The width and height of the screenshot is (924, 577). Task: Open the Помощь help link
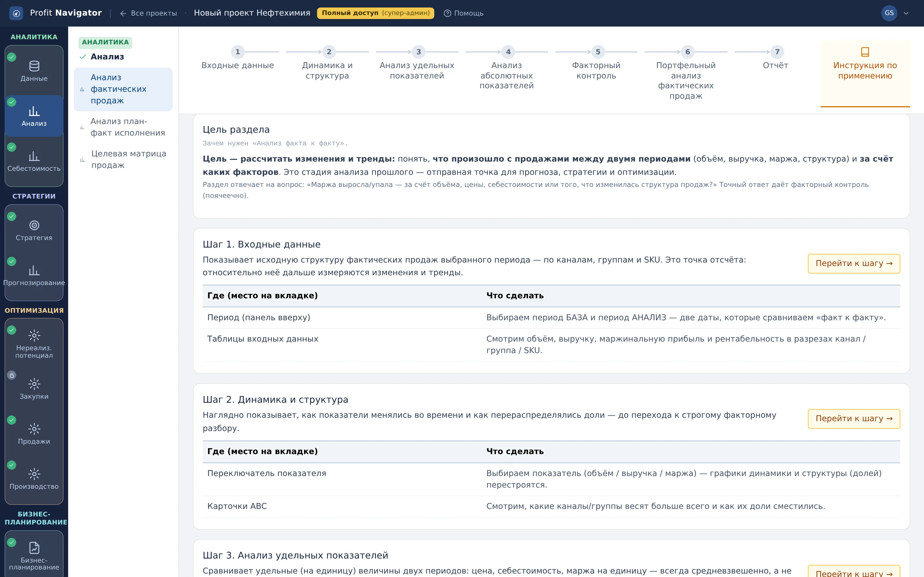tap(463, 13)
